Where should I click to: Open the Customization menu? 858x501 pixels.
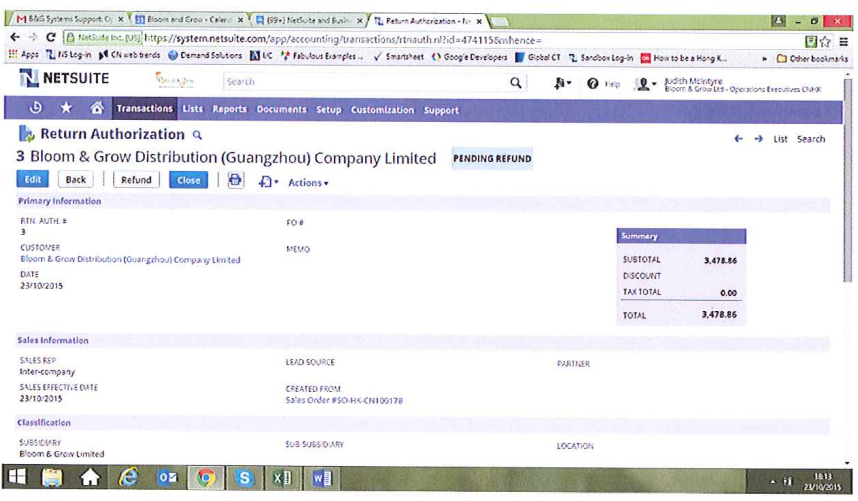[382, 110]
